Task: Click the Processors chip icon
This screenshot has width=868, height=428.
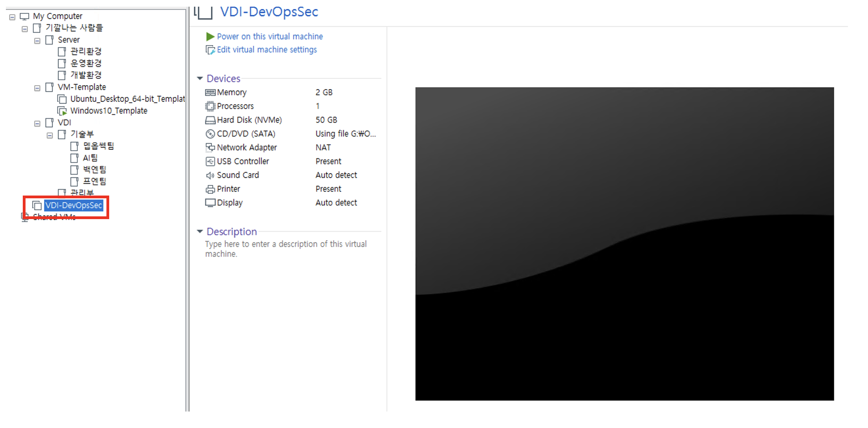Action: coord(210,106)
